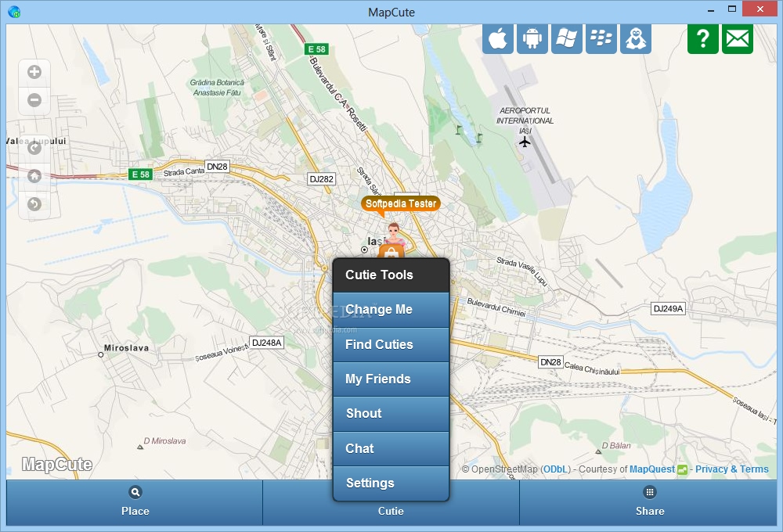Click the map home control
Viewport: 783px width, 532px height.
pyautogui.click(x=34, y=176)
